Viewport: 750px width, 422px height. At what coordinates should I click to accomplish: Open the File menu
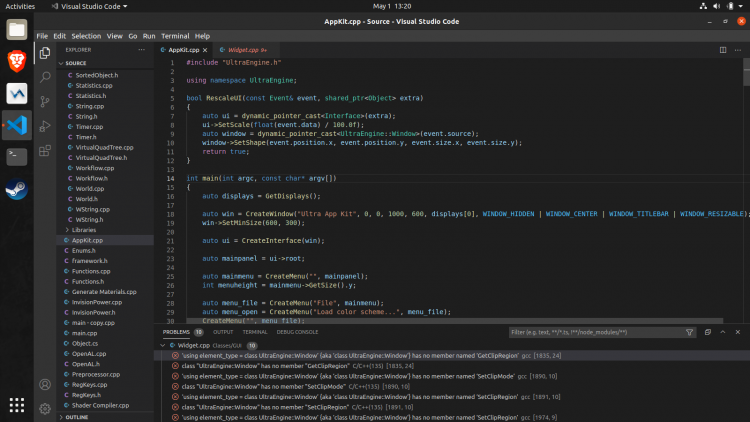pyautogui.click(x=42, y=36)
